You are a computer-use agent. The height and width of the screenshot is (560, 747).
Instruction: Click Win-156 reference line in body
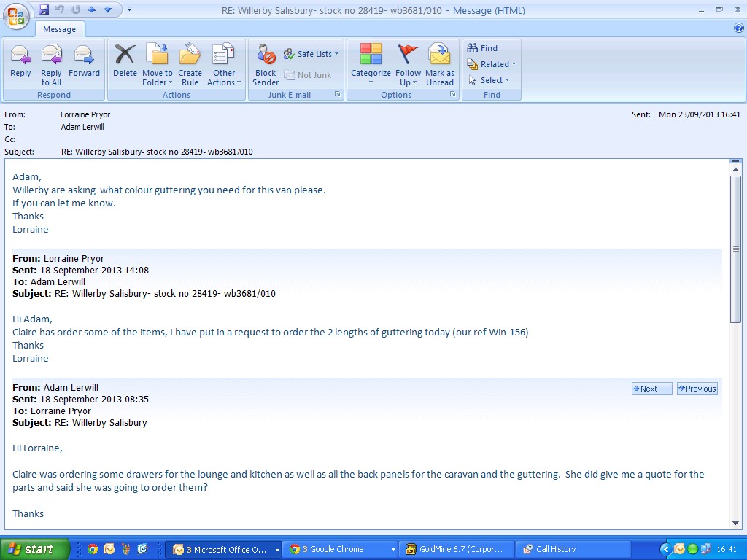pyautogui.click(x=270, y=332)
